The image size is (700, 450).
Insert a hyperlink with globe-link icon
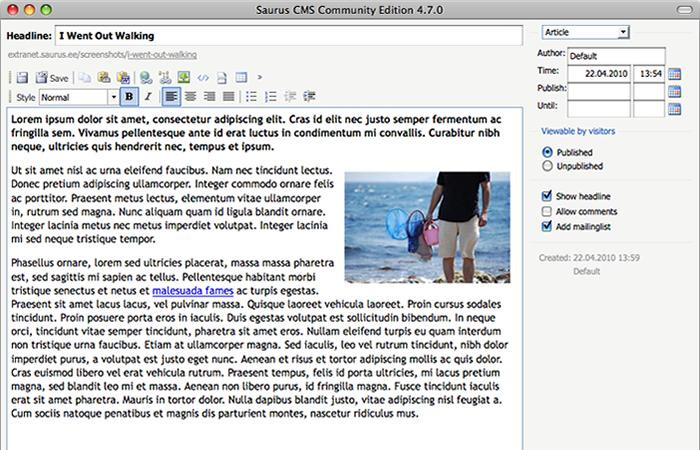[146, 78]
